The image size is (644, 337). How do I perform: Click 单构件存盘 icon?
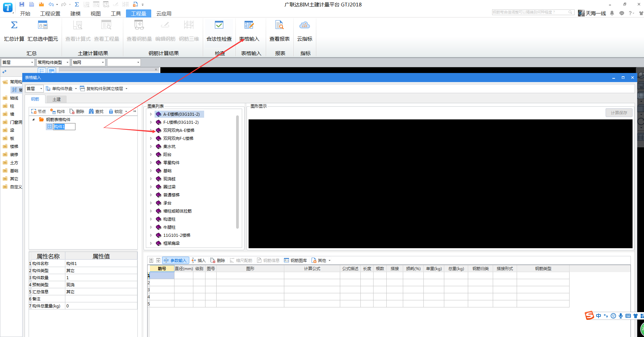[48, 88]
